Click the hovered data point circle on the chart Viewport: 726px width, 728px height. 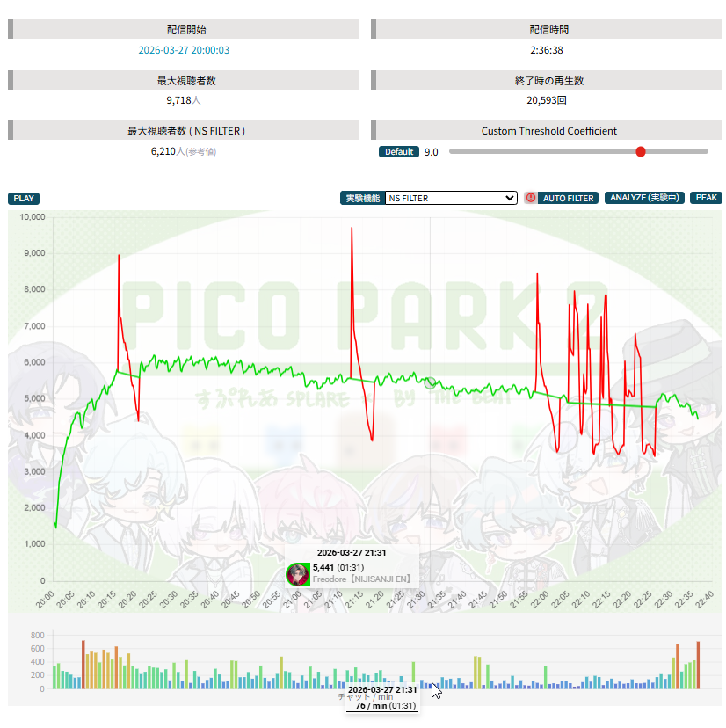[430, 382]
